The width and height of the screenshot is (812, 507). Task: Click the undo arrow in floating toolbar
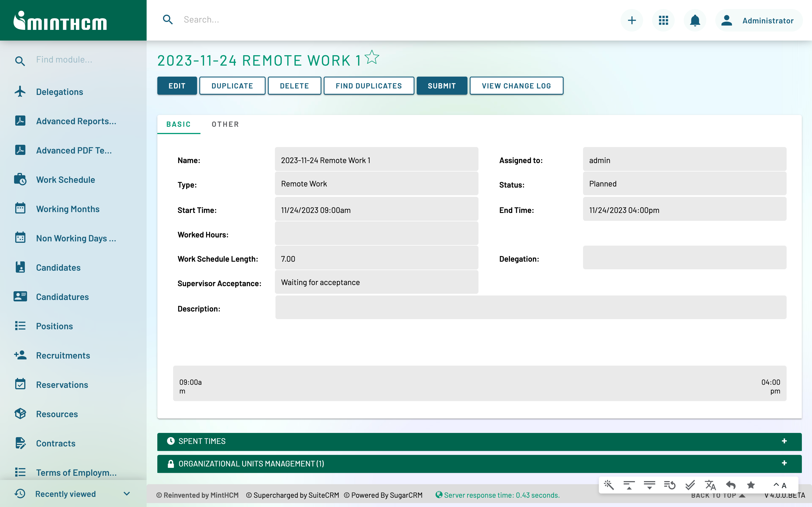pyautogui.click(x=731, y=485)
